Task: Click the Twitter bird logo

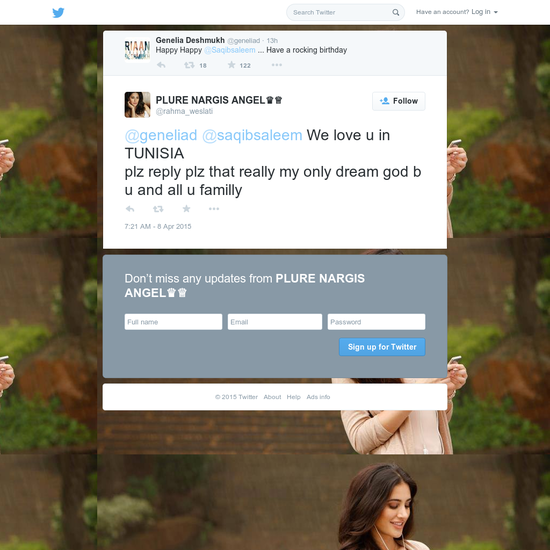Action: point(58,13)
